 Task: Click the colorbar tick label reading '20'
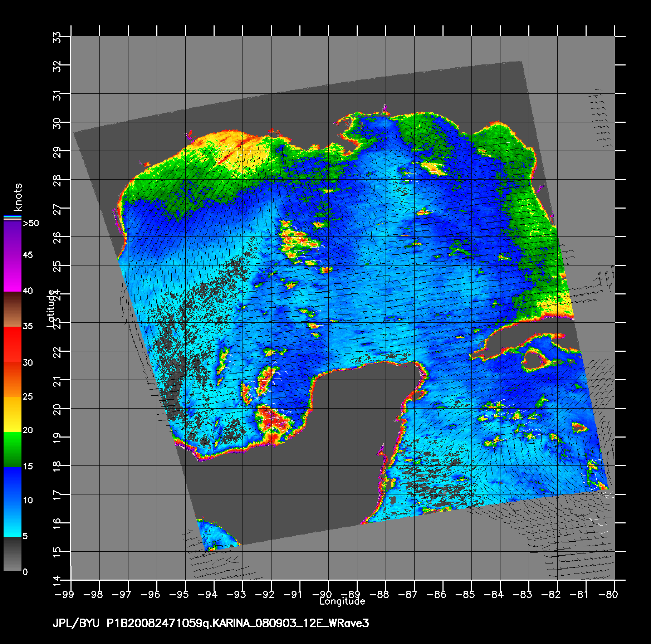(x=28, y=430)
